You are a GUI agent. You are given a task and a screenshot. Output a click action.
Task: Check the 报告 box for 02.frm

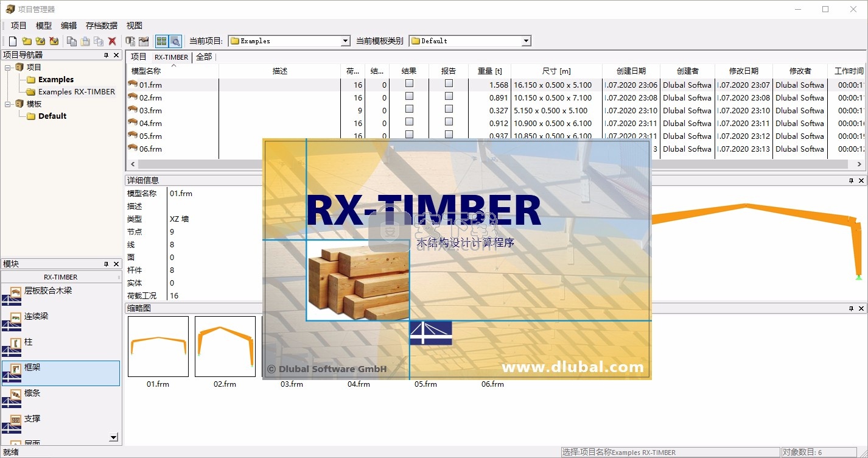click(x=449, y=96)
